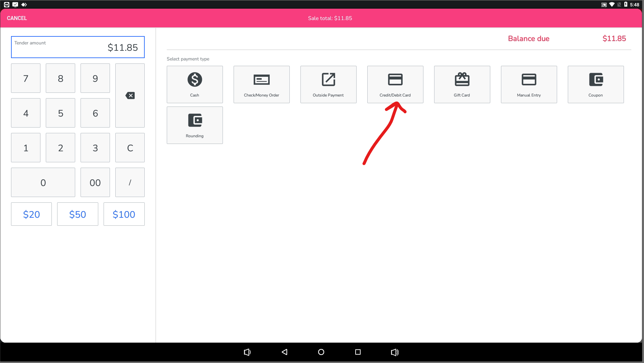This screenshot has height=363, width=644.
Task: Tap the Android home circle button
Action: [x=321, y=352]
